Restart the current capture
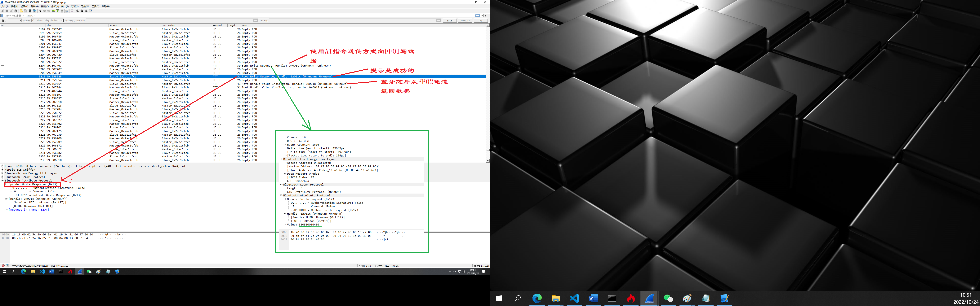 tap(11, 11)
